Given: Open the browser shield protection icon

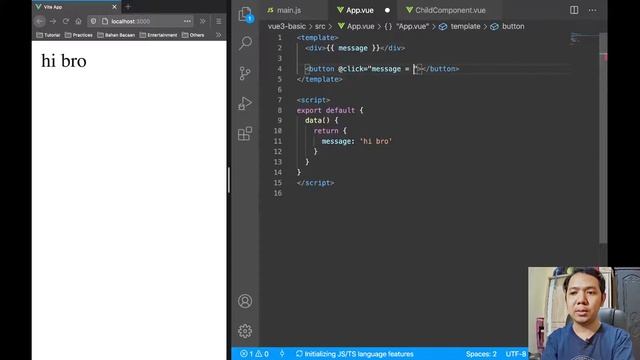Looking at the screenshot, I should [x=93, y=21].
